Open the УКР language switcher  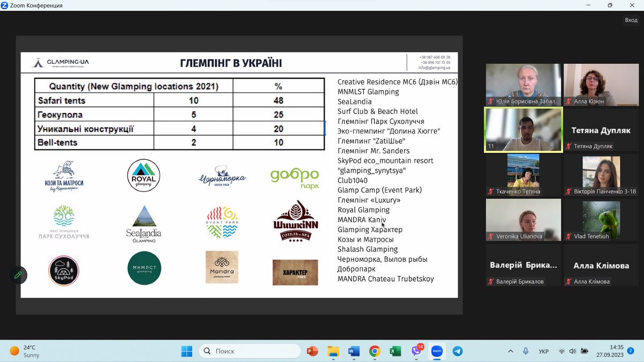[543, 351]
